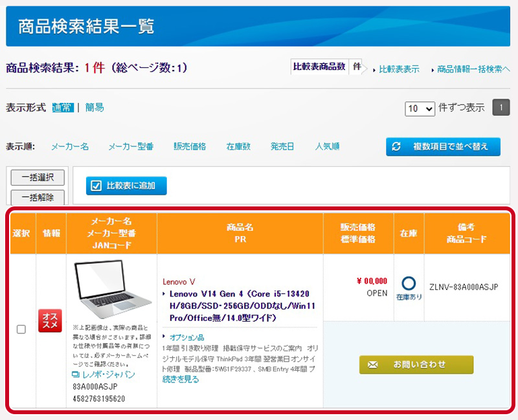Switch display format to 簡易
Viewport: 518px width, 420px height.
(95, 107)
